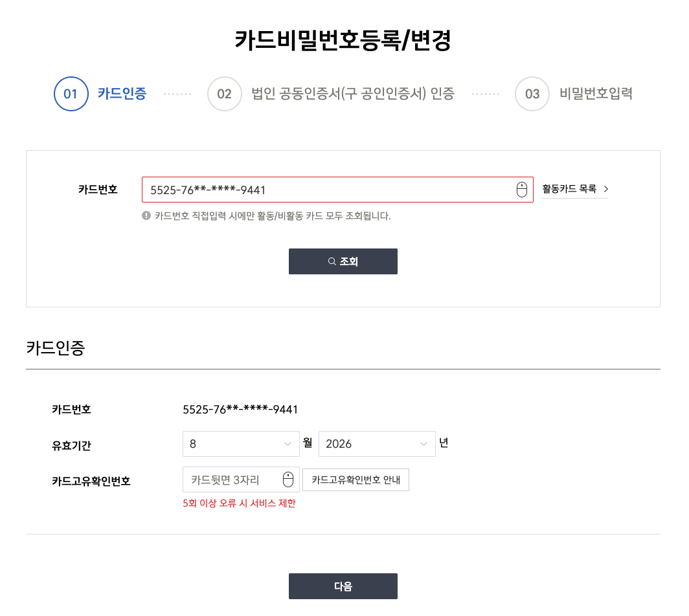Open the expiry year dropdown showing 2026

pos(377,444)
